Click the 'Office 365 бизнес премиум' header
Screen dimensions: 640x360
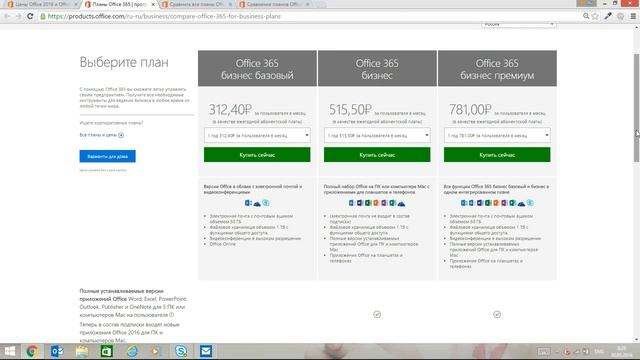(497, 69)
